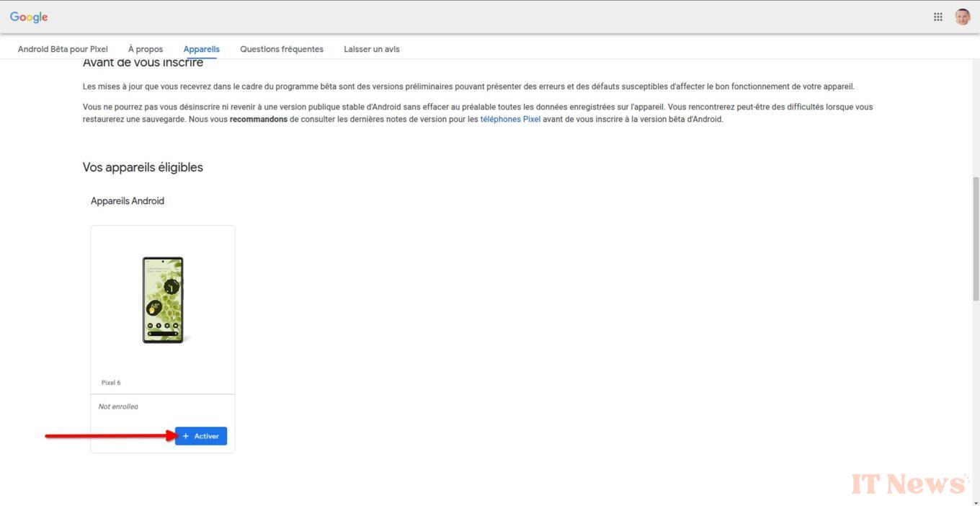980x506 pixels.
Task: Go to Android Bêta pour Pixel home
Action: click(x=63, y=49)
